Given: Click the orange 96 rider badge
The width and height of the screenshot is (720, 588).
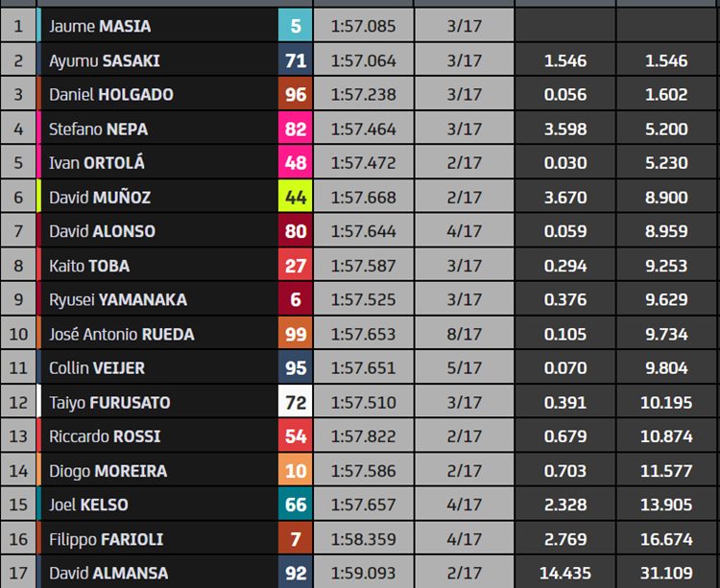Looking at the screenshot, I should pos(295,94).
